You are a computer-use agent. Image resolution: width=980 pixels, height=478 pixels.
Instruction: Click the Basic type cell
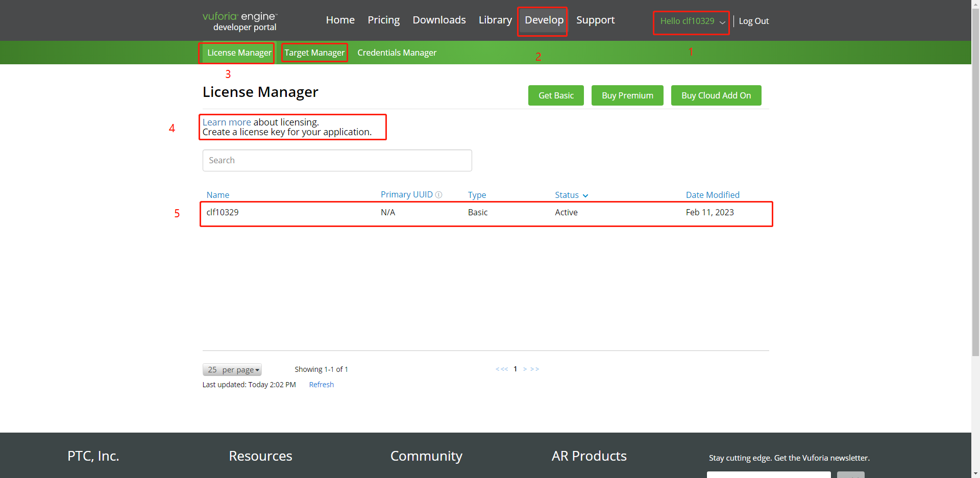click(x=478, y=212)
